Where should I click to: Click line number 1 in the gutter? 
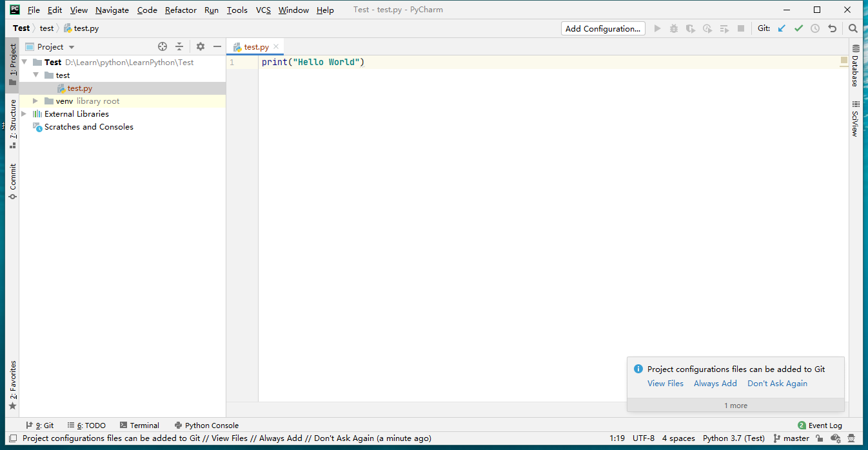click(232, 63)
